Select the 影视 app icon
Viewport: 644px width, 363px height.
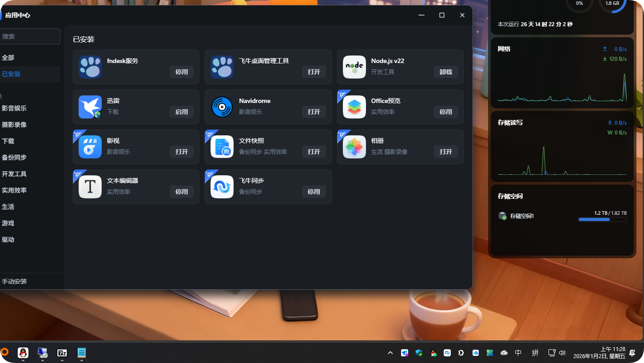(x=90, y=147)
